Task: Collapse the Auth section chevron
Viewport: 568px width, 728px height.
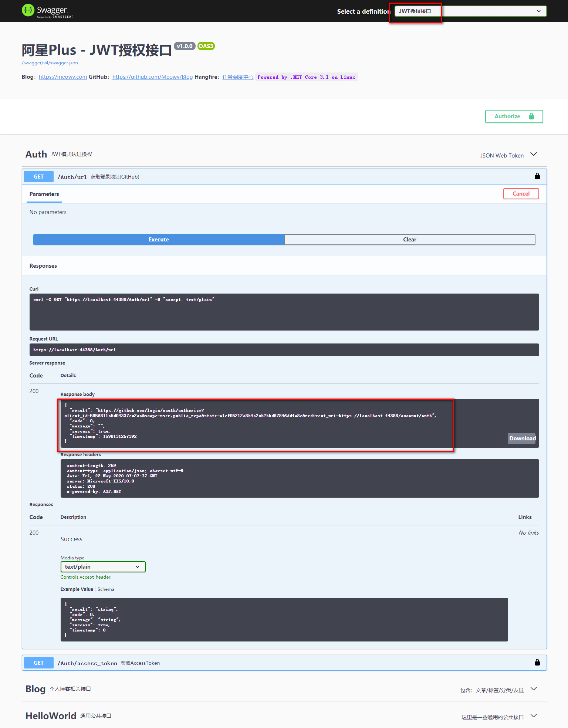Action: [534, 155]
